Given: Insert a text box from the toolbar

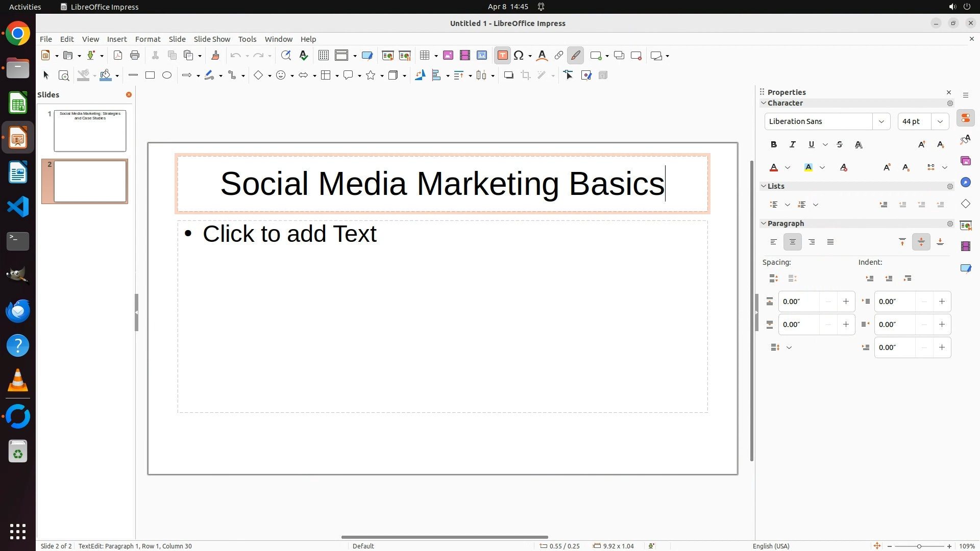Looking at the screenshot, I should (502, 56).
